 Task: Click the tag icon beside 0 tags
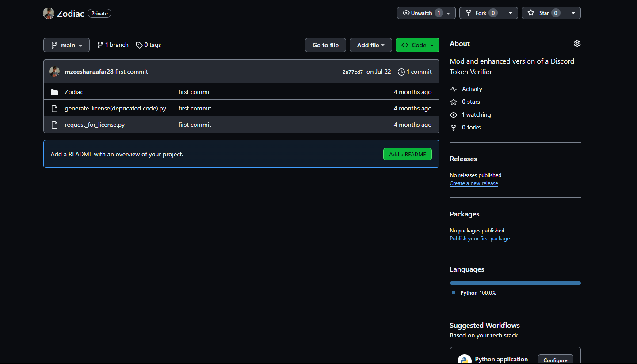click(x=139, y=45)
